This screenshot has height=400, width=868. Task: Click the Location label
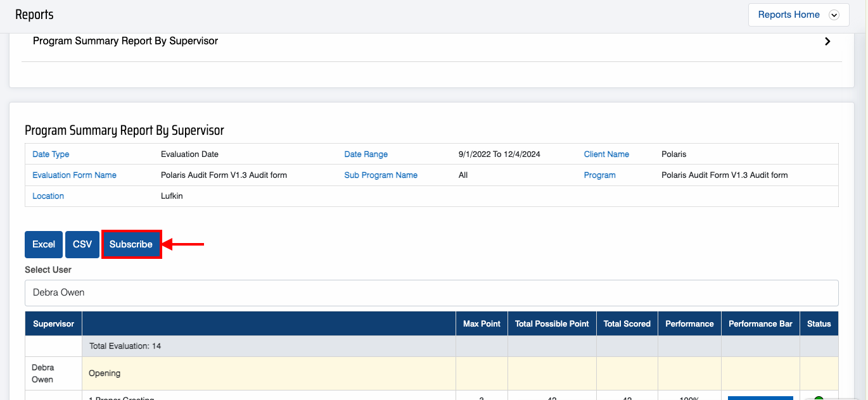(48, 196)
